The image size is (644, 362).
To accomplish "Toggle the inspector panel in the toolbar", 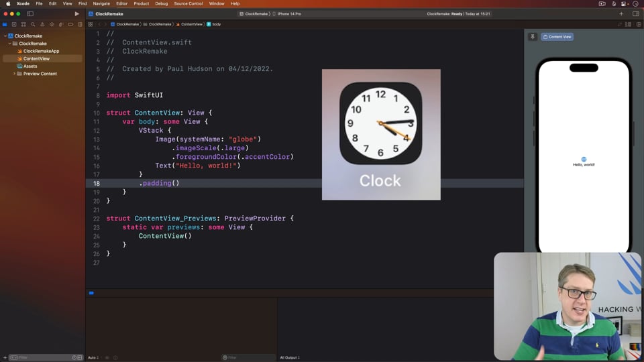I will pyautogui.click(x=635, y=13).
